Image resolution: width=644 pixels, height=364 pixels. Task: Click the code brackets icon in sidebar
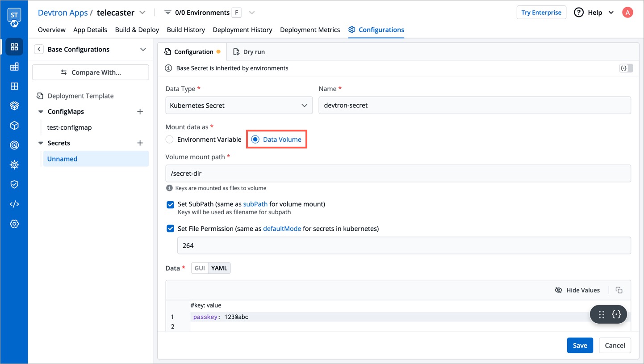(14, 204)
